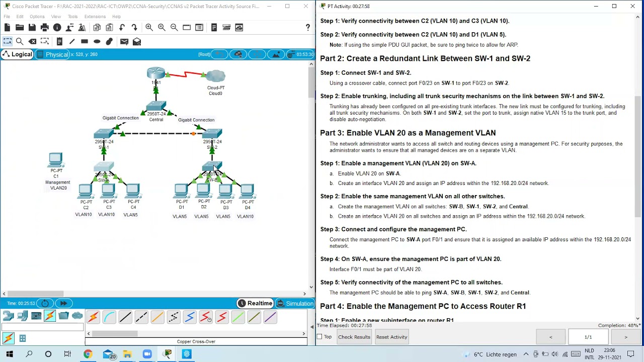
Task: Select the End Devices category icon
Action: pyautogui.click(x=22, y=316)
